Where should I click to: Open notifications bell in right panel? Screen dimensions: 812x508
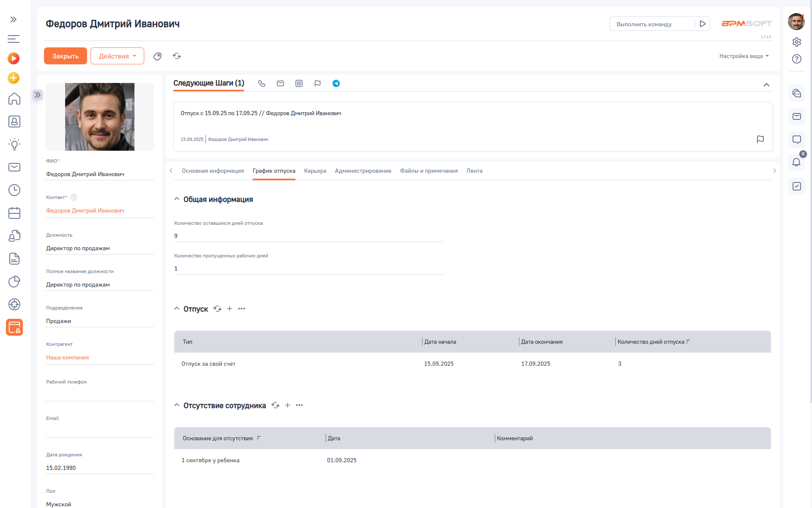(x=796, y=162)
